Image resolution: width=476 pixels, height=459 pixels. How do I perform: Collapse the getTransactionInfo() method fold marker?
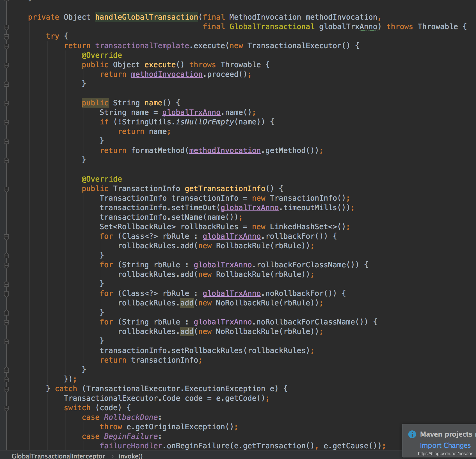coord(6,189)
